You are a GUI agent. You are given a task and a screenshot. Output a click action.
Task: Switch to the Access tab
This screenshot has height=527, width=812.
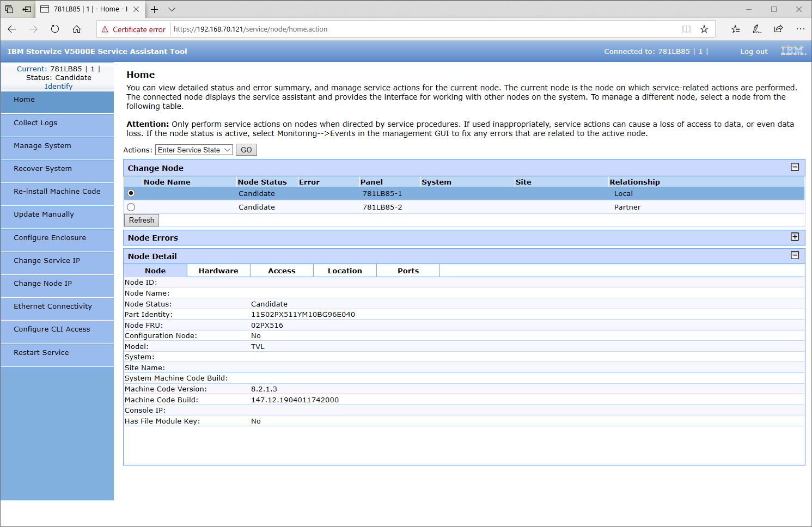pos(282,271)
